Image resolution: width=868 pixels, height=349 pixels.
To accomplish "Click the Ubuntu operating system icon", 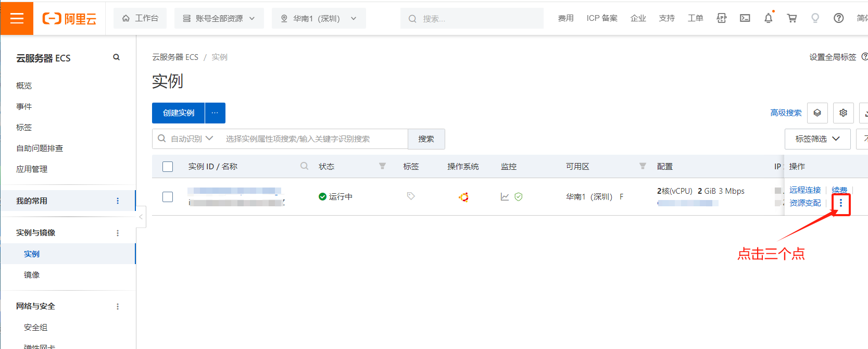I will (463, 197).
